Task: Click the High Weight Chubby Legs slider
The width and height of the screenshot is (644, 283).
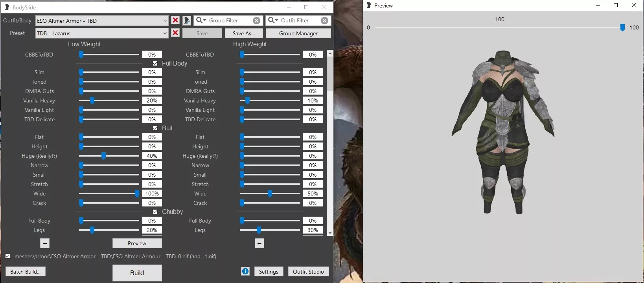Action: click(x=270, y=230)
